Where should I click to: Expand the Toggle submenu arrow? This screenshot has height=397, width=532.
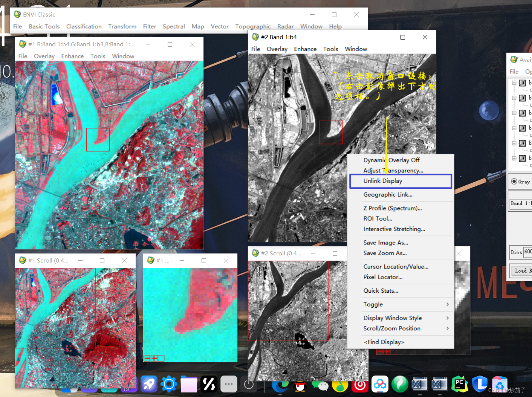(448, 304)
